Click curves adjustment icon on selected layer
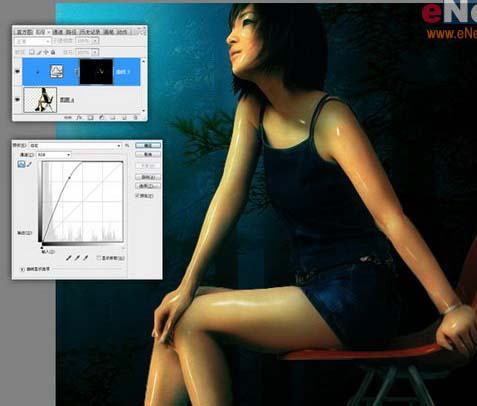Screen dimensions: 477x406 57,71
